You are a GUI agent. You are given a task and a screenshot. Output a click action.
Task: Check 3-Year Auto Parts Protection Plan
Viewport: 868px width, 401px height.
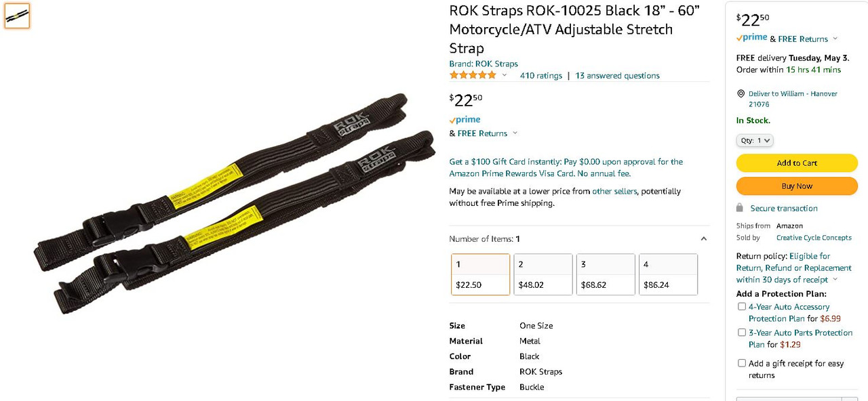(742, 333)
